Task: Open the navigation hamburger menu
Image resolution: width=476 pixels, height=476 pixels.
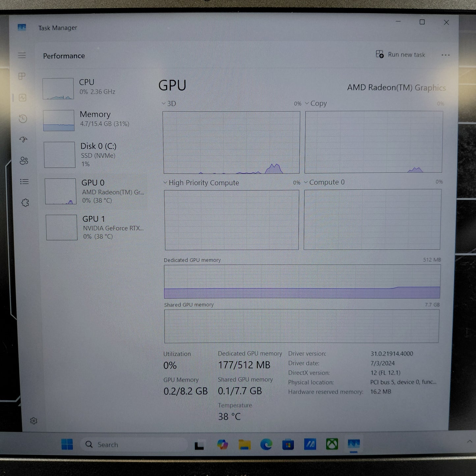Action: pos(22,55)
